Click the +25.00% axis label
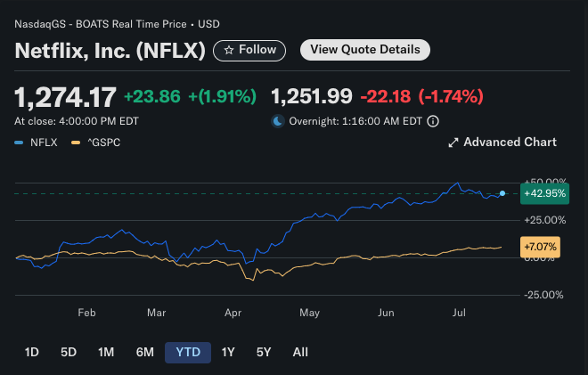The image size is (588, 375). 545,220
